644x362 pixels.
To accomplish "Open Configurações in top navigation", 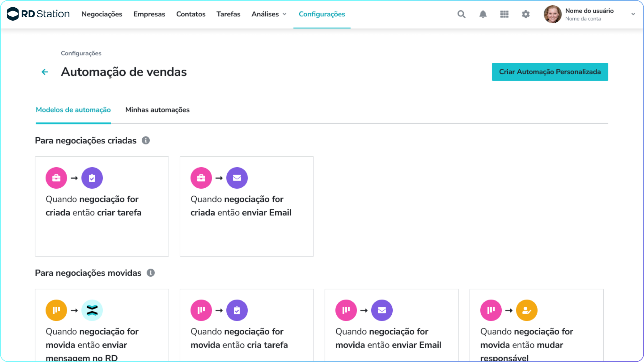I will [322, 14].
